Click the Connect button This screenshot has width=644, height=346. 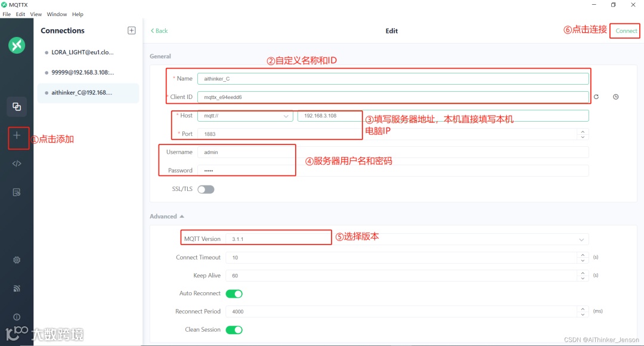(626, 31)
